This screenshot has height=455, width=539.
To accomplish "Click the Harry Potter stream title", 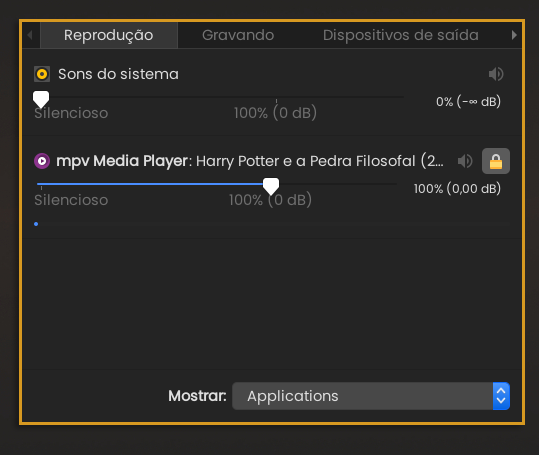I will (320, 161).
